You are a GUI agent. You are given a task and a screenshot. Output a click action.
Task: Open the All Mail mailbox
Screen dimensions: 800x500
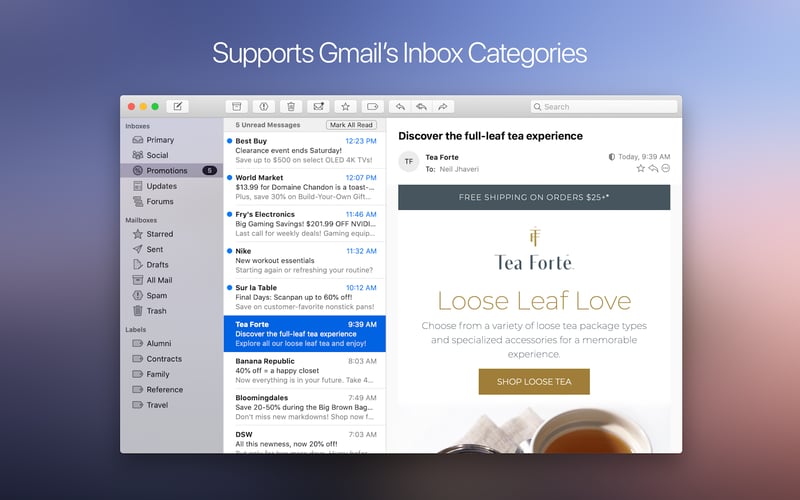171,280
